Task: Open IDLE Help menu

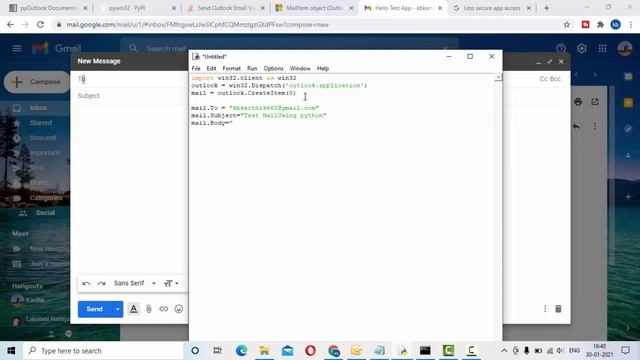Action: click(322, 68)
